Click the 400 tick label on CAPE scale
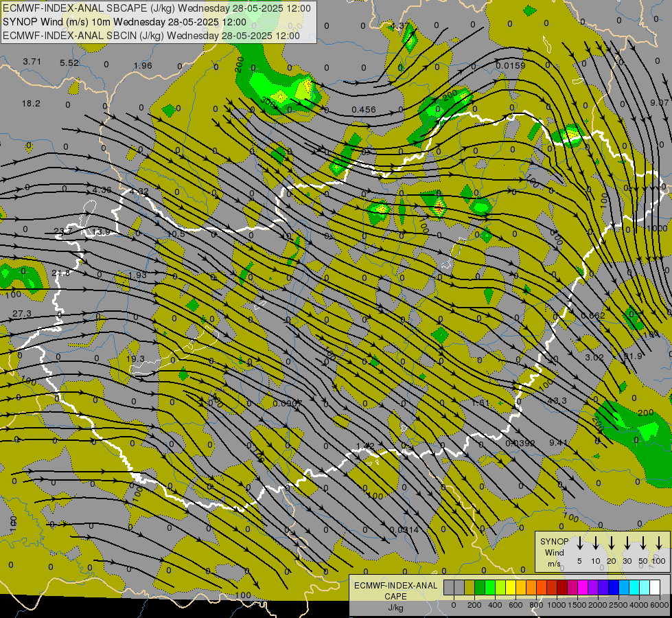The image size is (672, 618). (495, 605)
